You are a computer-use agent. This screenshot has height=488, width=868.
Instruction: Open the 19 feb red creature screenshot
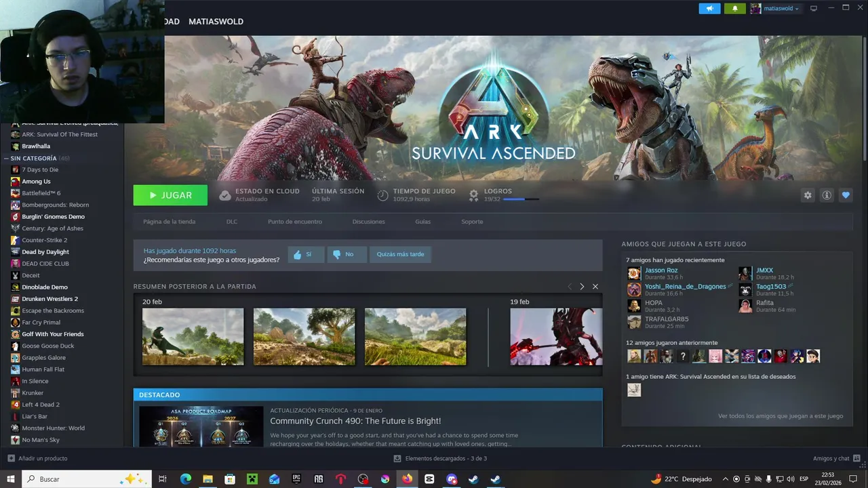pyautogui.click(x=556, y=337)
